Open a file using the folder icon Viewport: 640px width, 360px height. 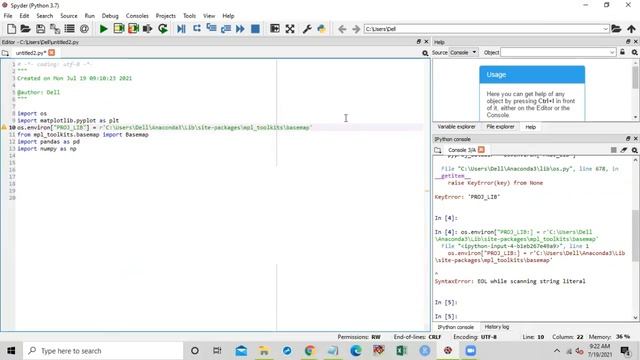coord(25,29)
